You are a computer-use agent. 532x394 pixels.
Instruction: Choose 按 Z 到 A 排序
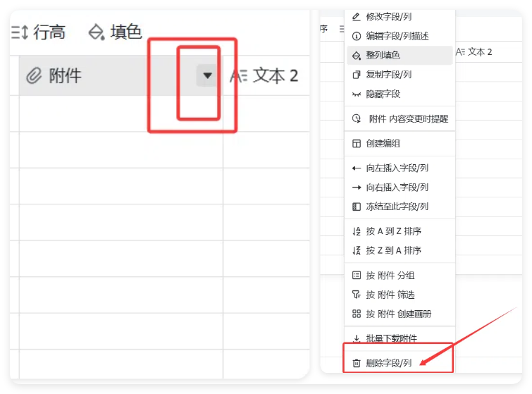coord(400,250)
